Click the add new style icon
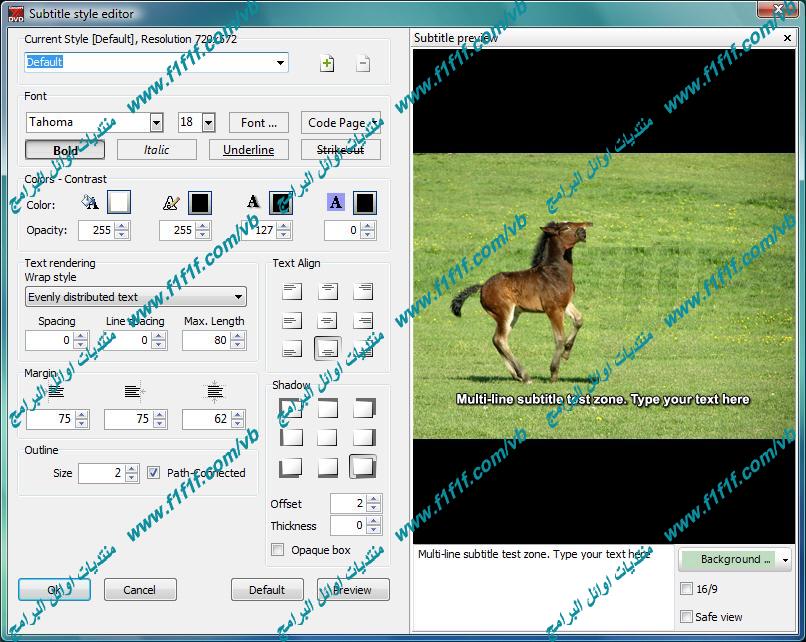 click(327, 64)
